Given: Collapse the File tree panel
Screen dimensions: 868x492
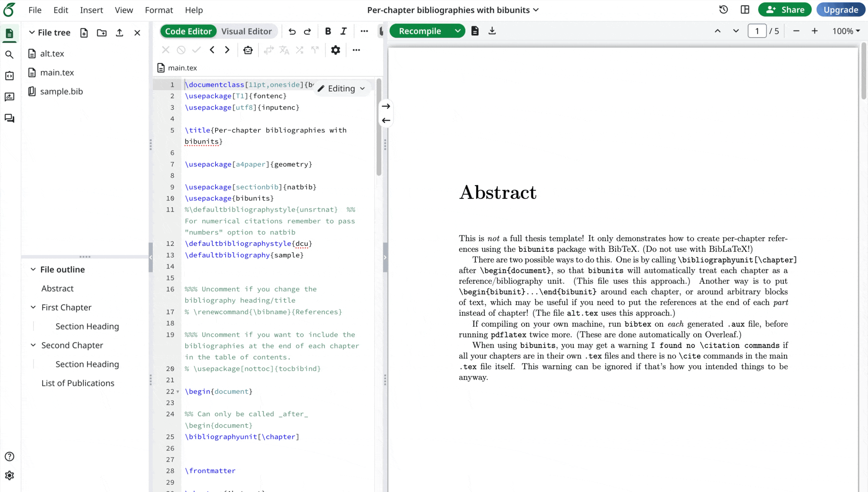Looking at the screenshot, I should (32, 33).
